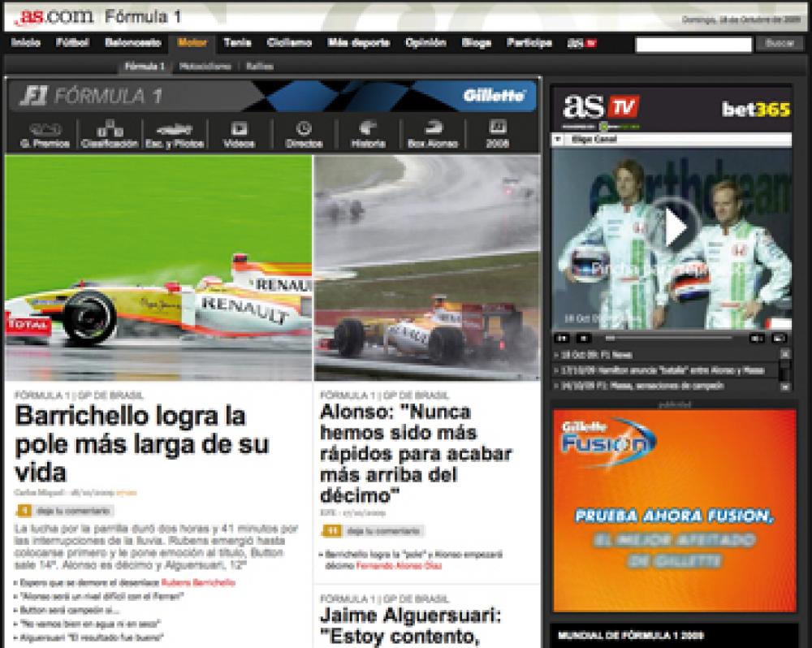Click comment button under Barrichello article

click(66, 512)
